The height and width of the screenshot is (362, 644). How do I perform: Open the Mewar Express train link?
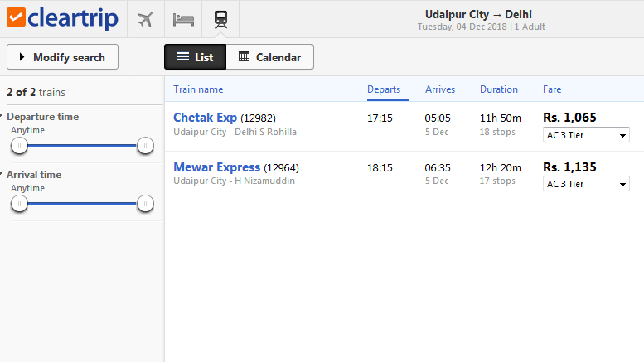(216, 167)
